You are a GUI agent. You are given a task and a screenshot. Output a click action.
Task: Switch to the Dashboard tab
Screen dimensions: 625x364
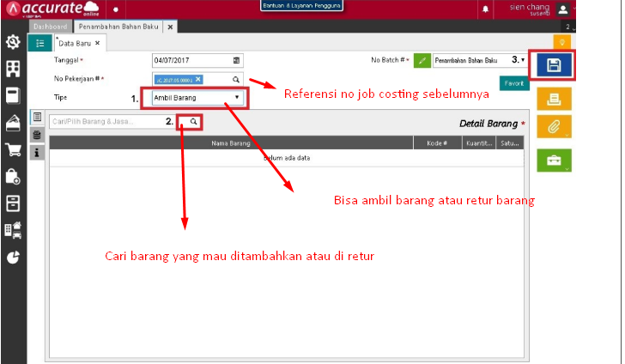pyautogui.click(x=50, y=27)
